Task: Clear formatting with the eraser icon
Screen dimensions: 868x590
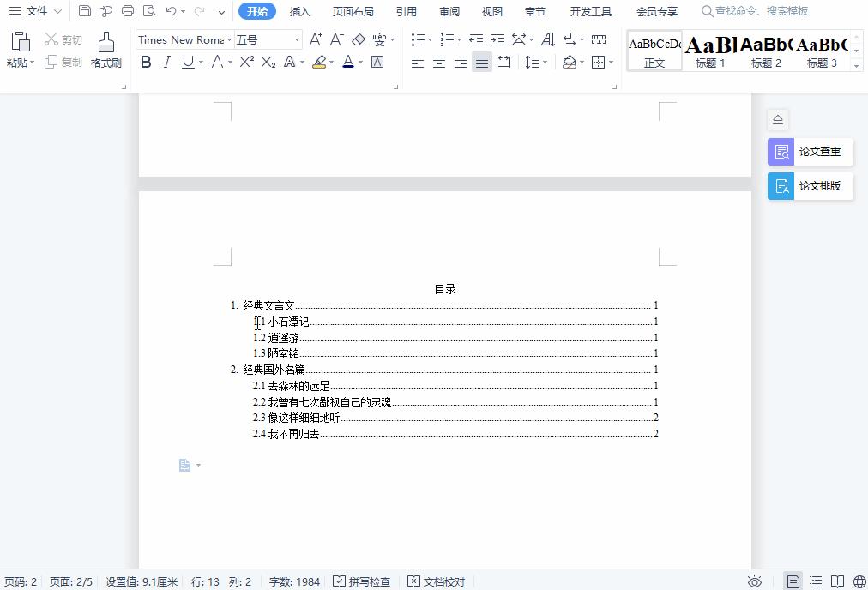Action: (x=359, y=39)
